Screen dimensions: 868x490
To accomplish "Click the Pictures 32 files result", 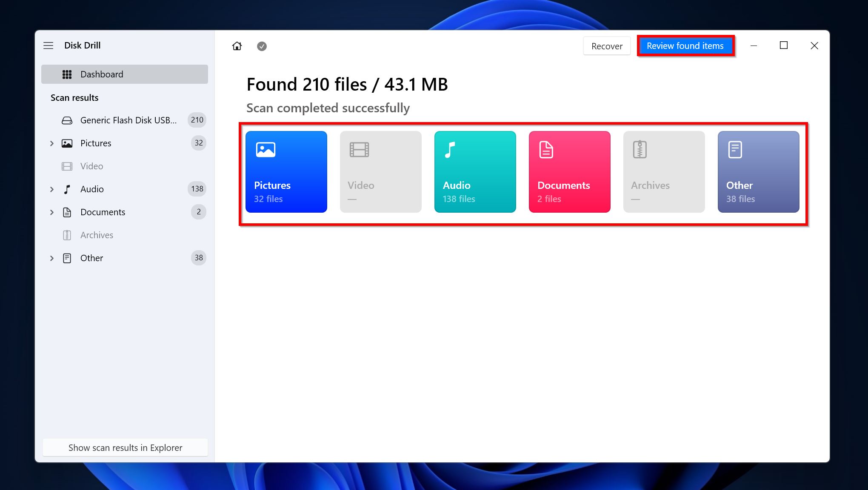I will pyautogui.click(x=287, y=172).
